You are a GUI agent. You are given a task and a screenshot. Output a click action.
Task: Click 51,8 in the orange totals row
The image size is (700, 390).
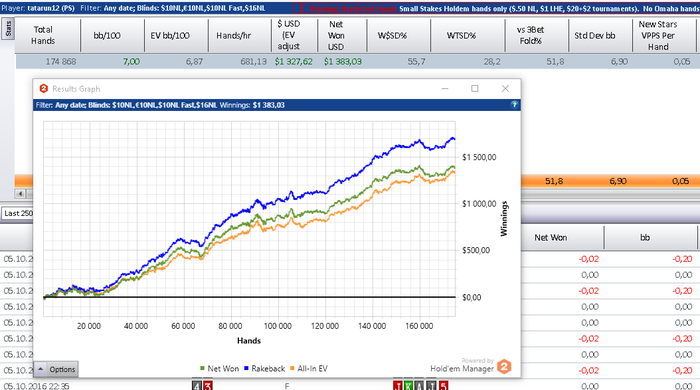click(x=554, y=181)
